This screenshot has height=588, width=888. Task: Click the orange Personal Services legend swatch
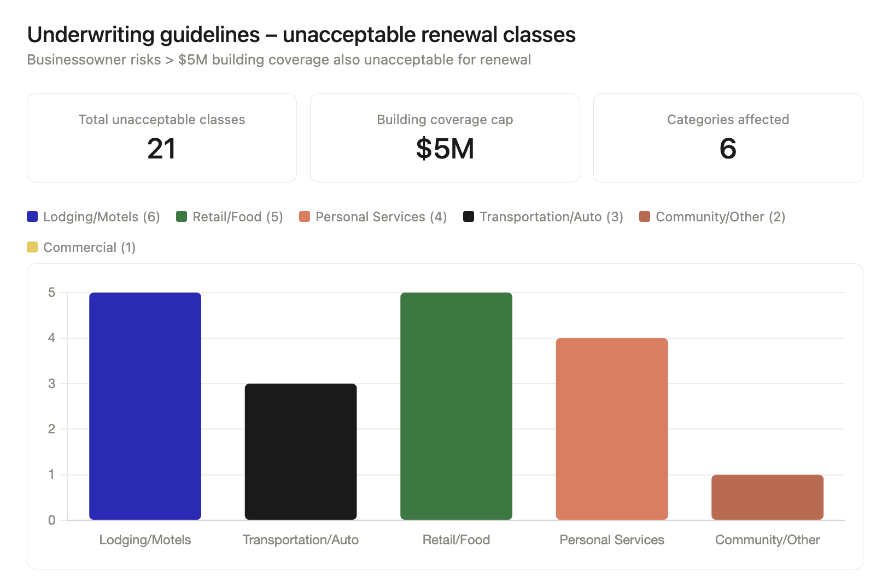[x=305, y=217]
